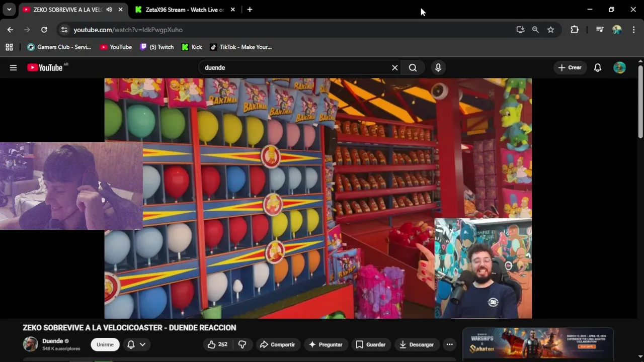
Task: Clear the search box text with X
Action: (x=394, y=67)
